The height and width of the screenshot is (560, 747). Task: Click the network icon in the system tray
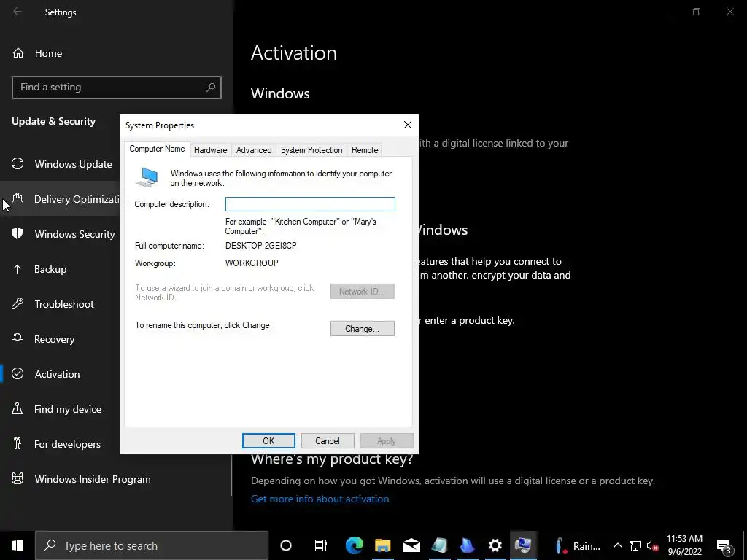(635, 545)
